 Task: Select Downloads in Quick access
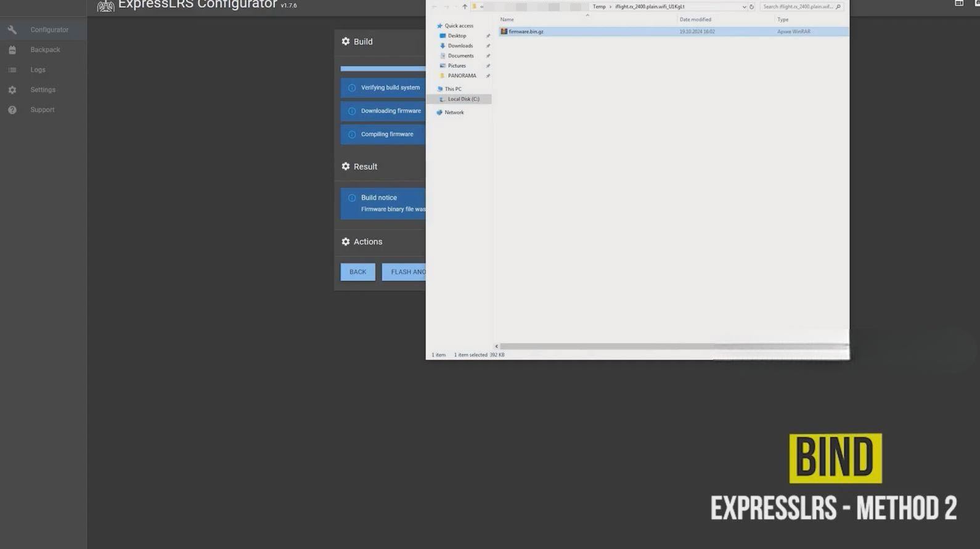(460, 46)
